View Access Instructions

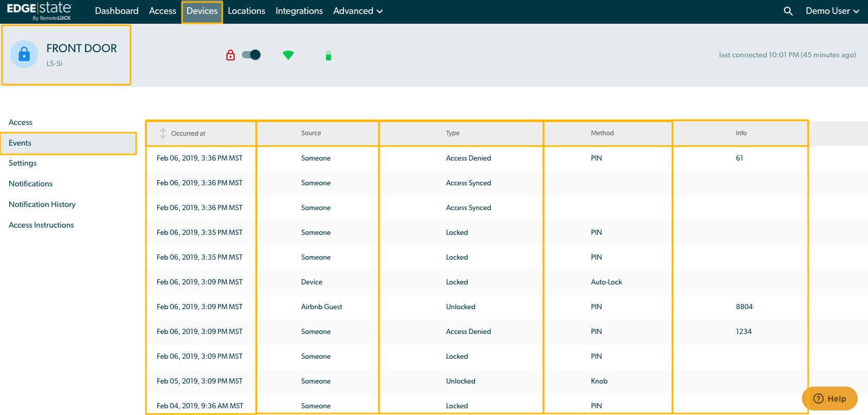coord(41,225)
